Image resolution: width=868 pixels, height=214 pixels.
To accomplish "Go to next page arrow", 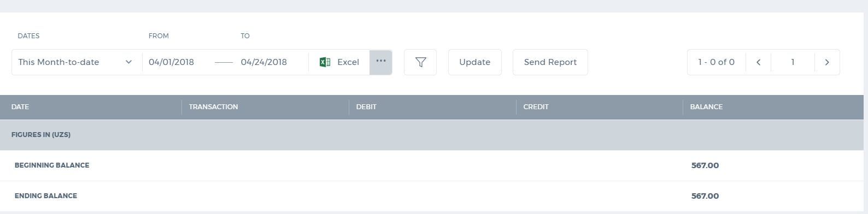I will pos(827,62).
